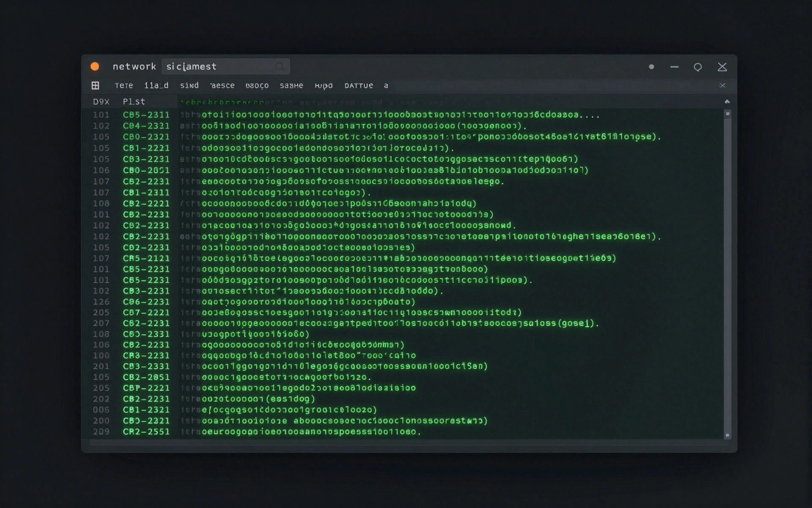
Task: Click the circular maximize icon
Action: point(698,67)
